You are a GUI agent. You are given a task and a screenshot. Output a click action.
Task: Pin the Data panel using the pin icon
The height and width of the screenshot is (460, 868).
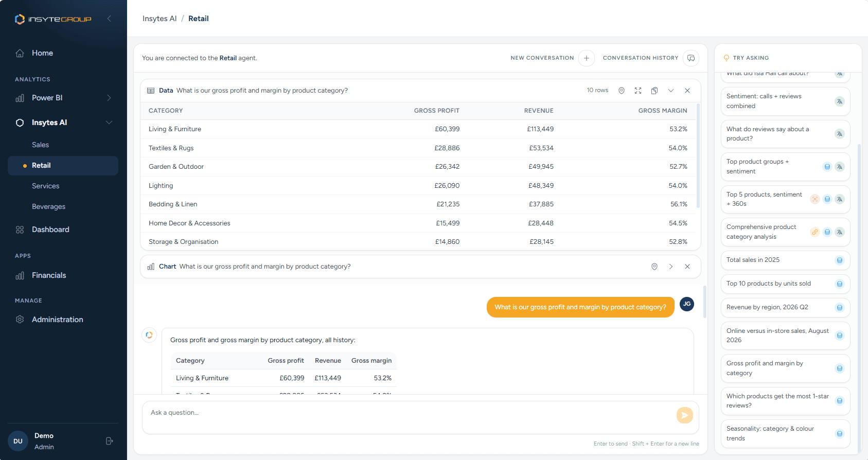pyautogui.click(x=622, y=91)
